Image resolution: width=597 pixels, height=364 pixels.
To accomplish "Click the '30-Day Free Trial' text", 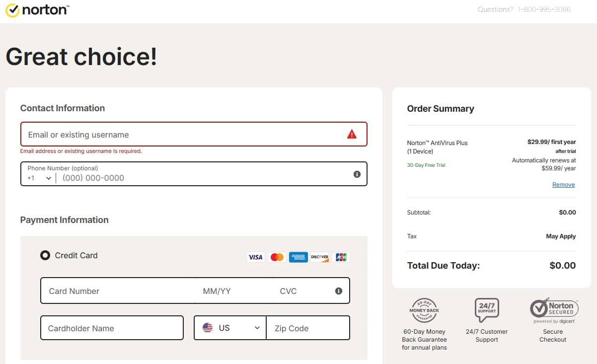I will pos(426,165).
